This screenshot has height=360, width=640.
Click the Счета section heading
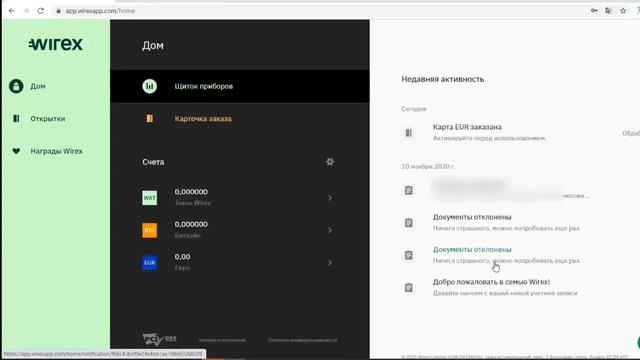(153, 162)
